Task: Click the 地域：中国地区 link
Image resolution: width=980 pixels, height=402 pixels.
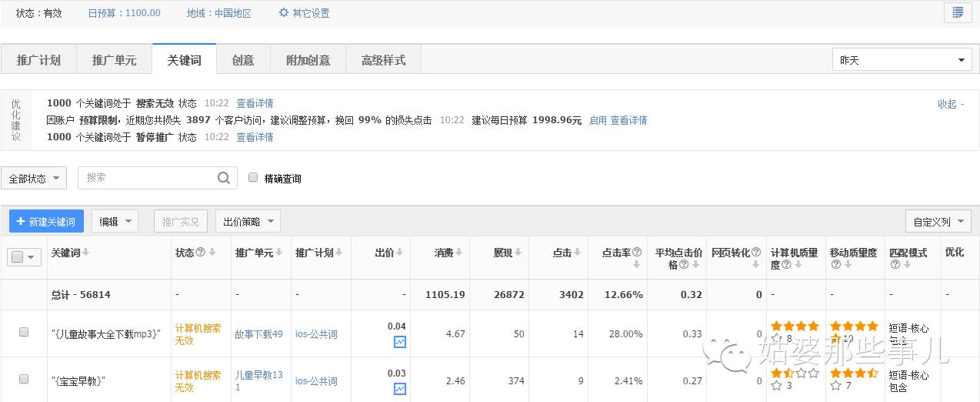Action: (x=219, y=13)
